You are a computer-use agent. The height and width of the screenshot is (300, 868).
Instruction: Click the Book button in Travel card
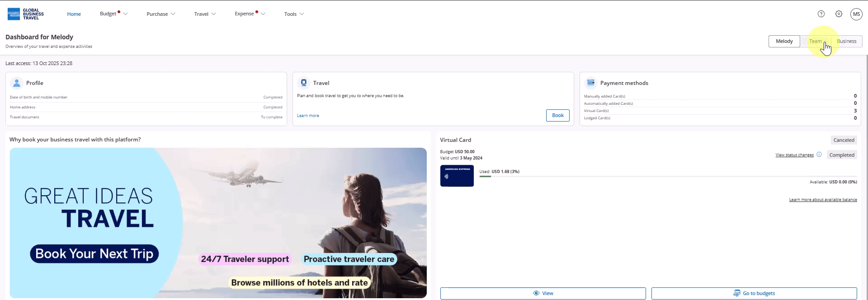click(558, 115)
